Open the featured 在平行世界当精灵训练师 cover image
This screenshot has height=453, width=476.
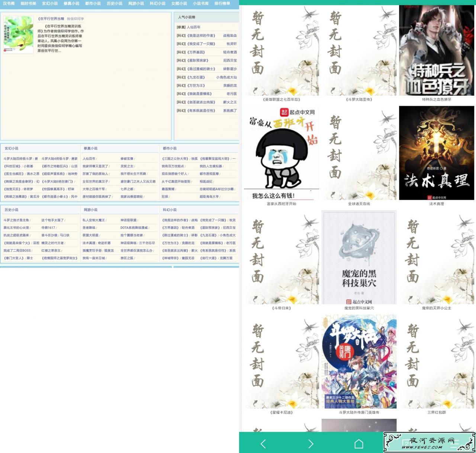click(18, 35)
